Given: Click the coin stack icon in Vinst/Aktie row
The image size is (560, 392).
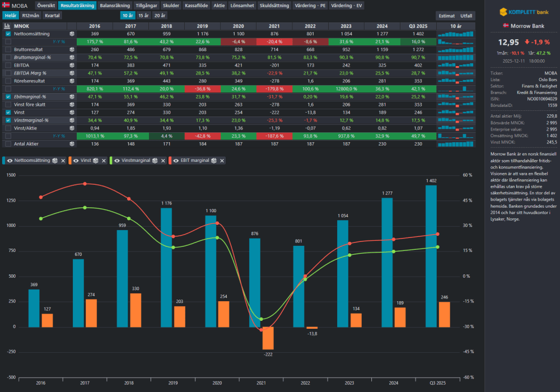Looking at the screenshot, I should [72, 128].
